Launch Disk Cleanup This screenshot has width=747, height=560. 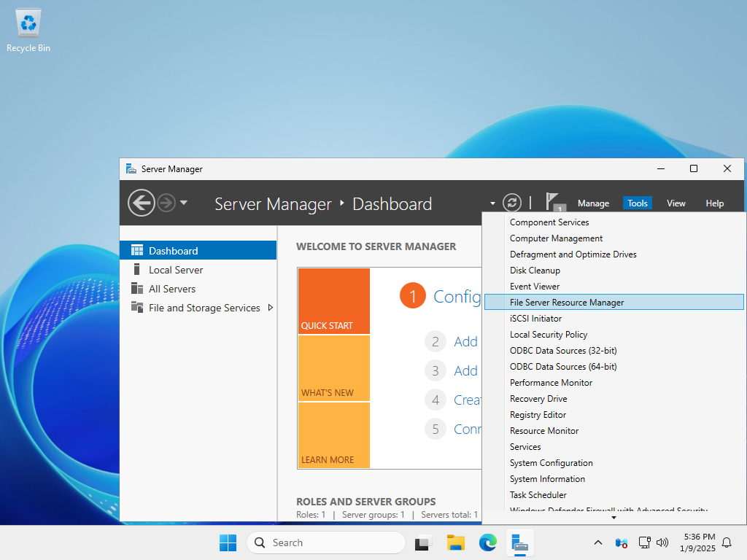(x=614, y=271)
